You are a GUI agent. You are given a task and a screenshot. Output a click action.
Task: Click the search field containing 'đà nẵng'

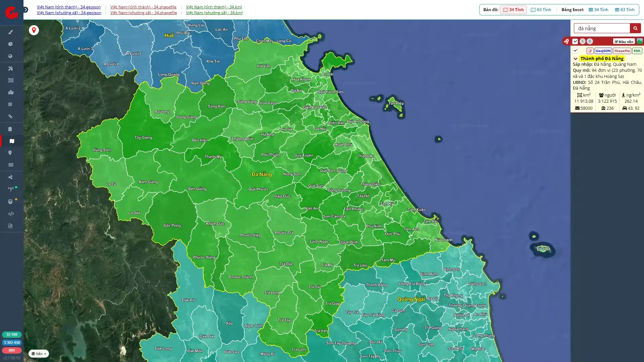(x=602, y=28)
